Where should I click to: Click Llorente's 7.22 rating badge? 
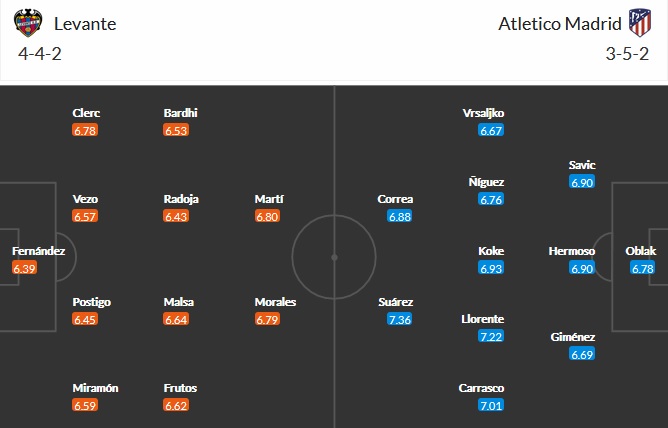[x=491, y=336]
